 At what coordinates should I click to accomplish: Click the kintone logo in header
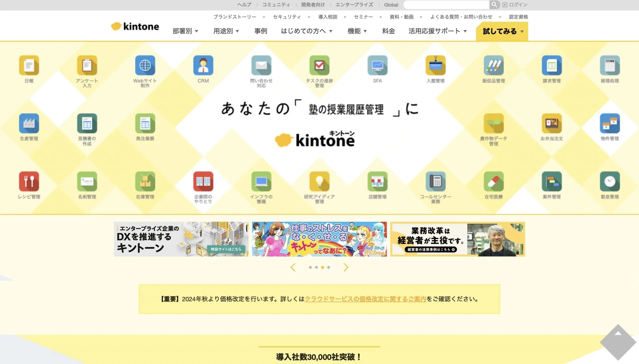click(x=135, y=26)
